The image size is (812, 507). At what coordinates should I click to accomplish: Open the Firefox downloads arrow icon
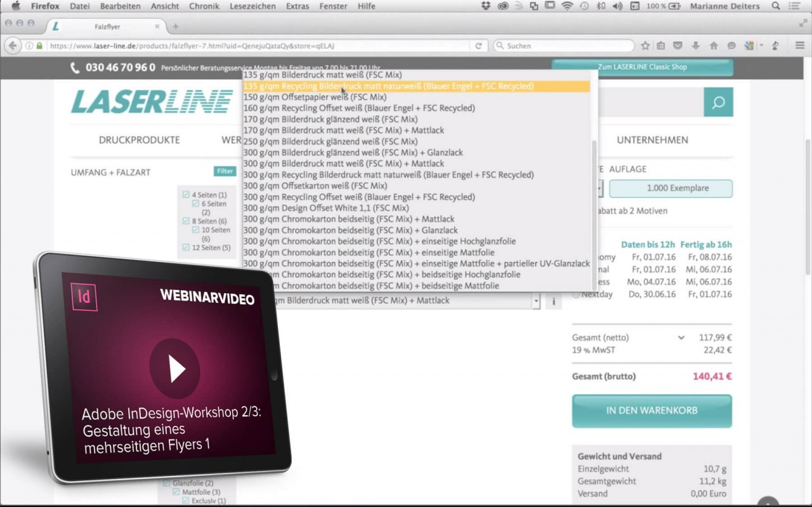point(697,46)
